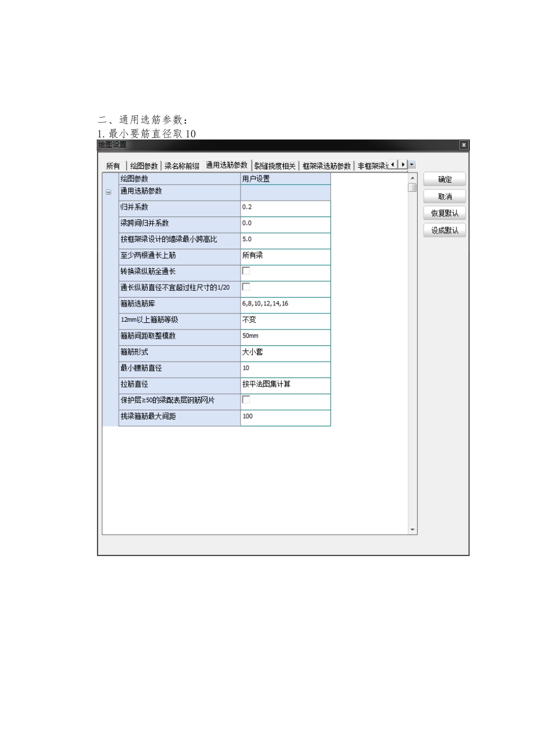Toggle 保护层≥50的梁配表层钢筋网片 checkbox
534x756 pixels.
tap(246, 399)
